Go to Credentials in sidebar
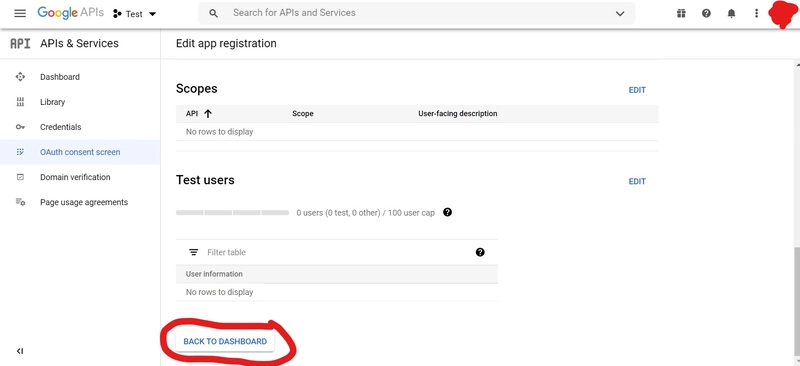Image resolution: width=800 pixels, height=366 pixels. tap(61, 127)
